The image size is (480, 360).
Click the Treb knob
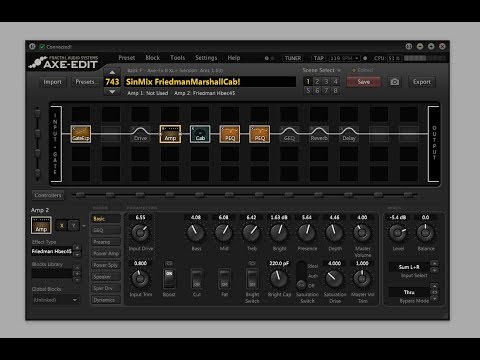click(x=251, y=233)
